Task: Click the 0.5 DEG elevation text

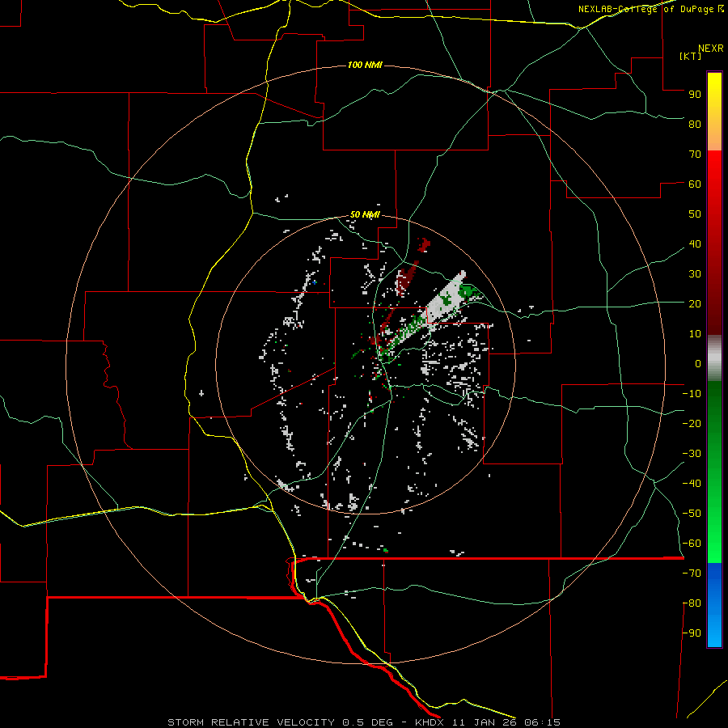Action: pyautogui.click(x=368, y=722)
